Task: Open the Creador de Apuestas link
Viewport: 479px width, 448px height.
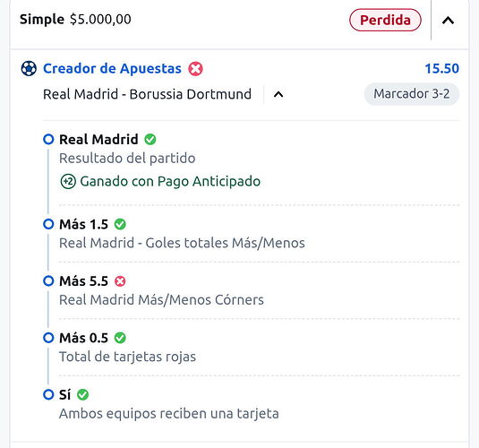Action: coord(112,68)
